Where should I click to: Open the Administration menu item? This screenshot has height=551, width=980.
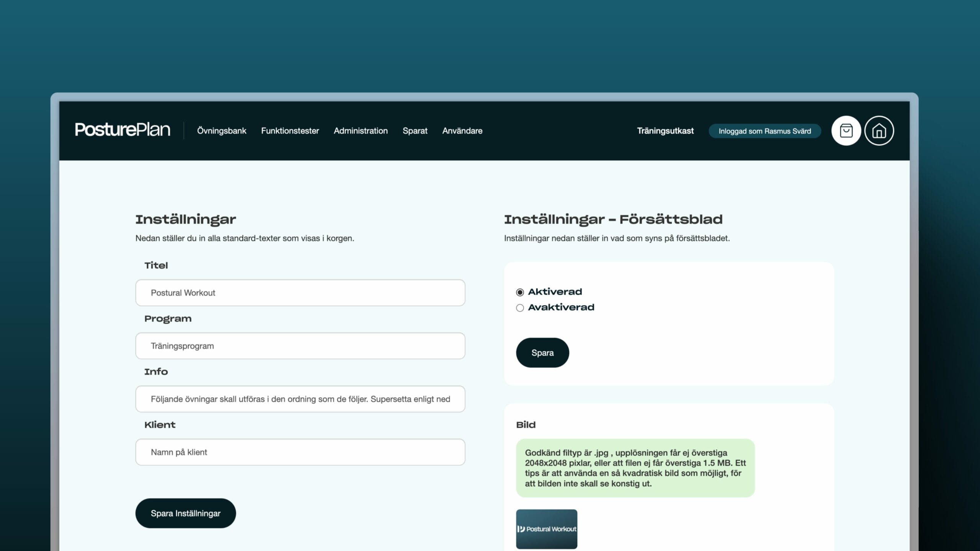click(361, 131)
